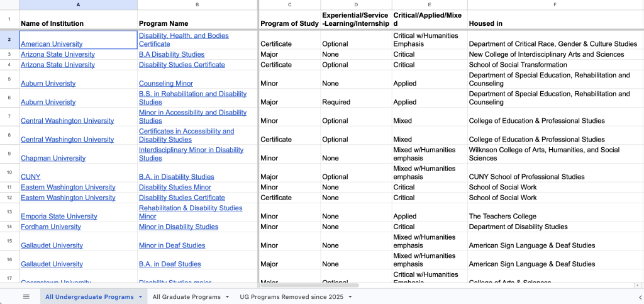Select row 9 header number
Screen dimensions: 644x304
[9, 154]
